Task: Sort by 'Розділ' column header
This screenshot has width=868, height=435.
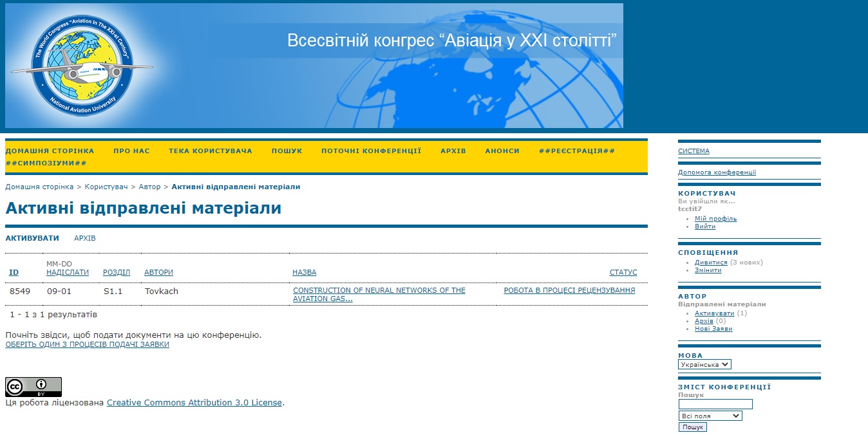Action: (117, 272)
